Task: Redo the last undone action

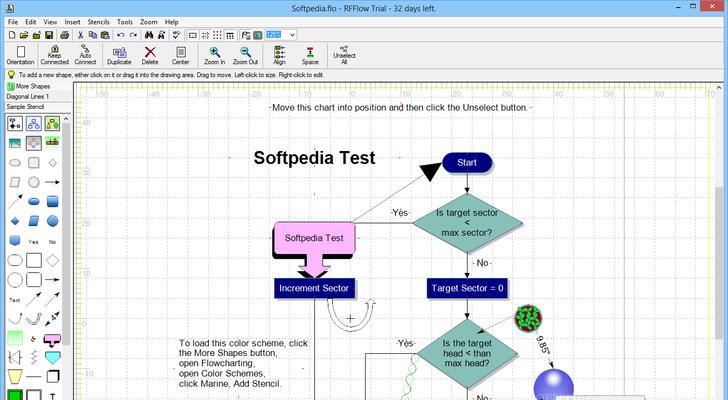Action: click(x=133, y=35)
